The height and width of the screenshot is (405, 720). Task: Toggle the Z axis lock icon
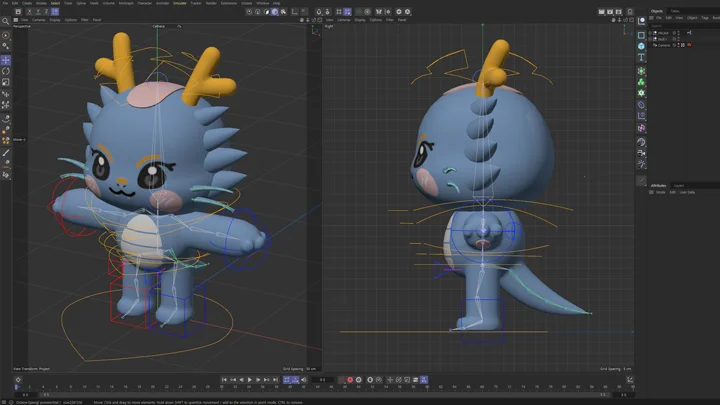pos(46,12)
